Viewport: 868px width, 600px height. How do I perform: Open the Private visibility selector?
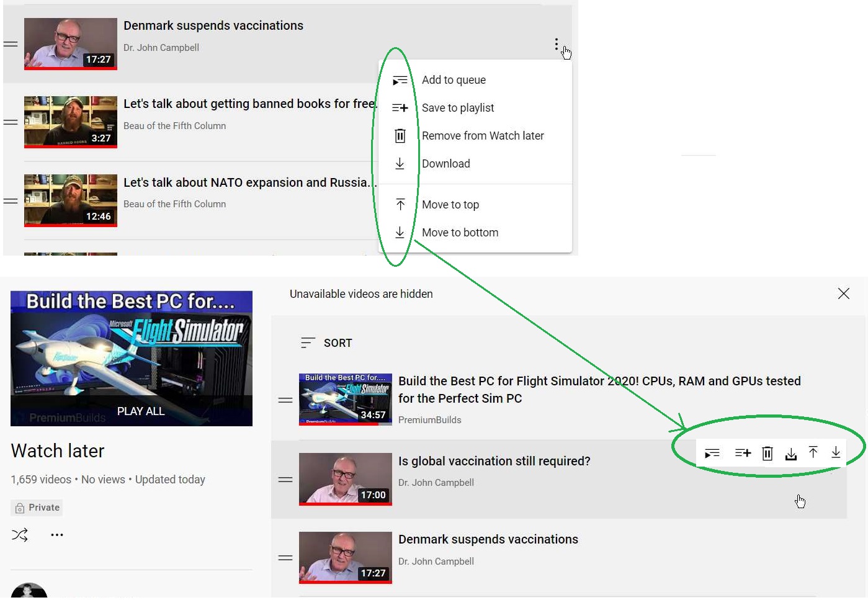(x=37, y=508)
